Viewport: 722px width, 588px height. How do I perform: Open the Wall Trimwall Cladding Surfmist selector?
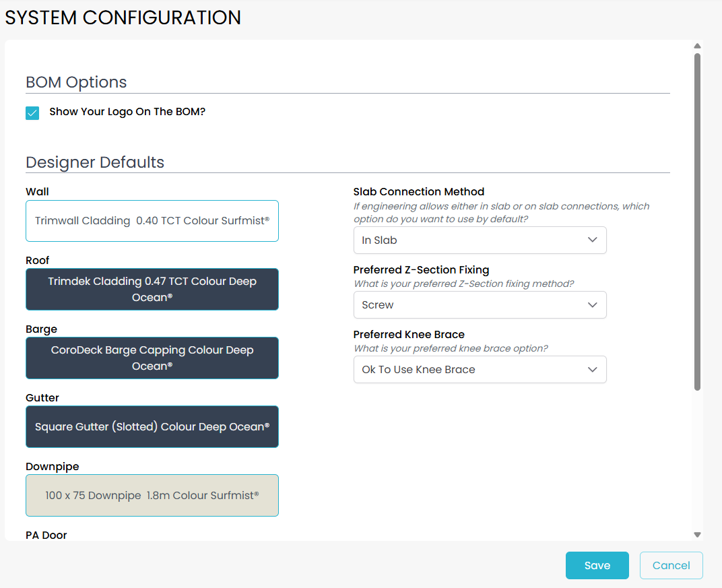pyautogui.click(x=152, y=221)
